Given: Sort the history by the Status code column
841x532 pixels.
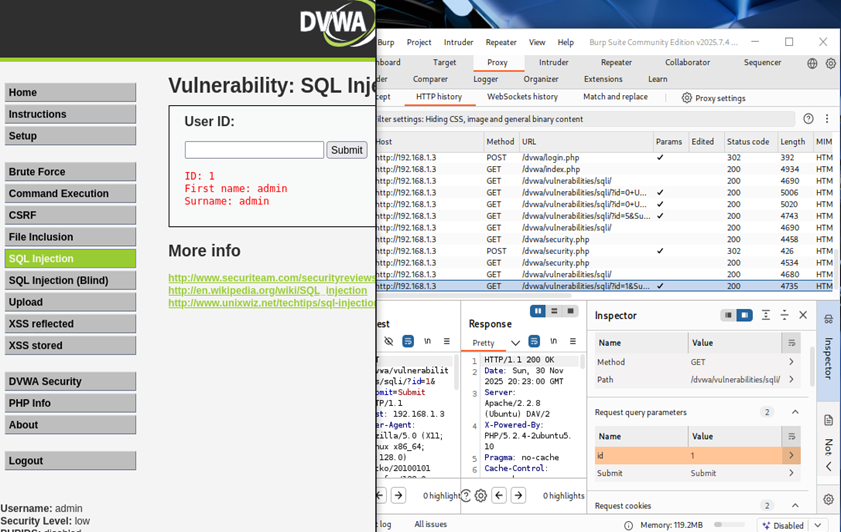Looking at the screenshot, I should tap(748, 142).
